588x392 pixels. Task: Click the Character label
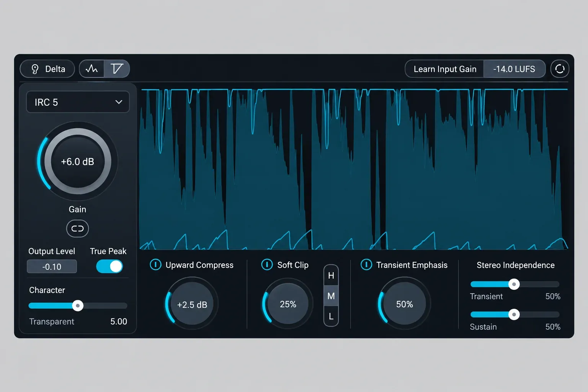click(x=47, y=290)
